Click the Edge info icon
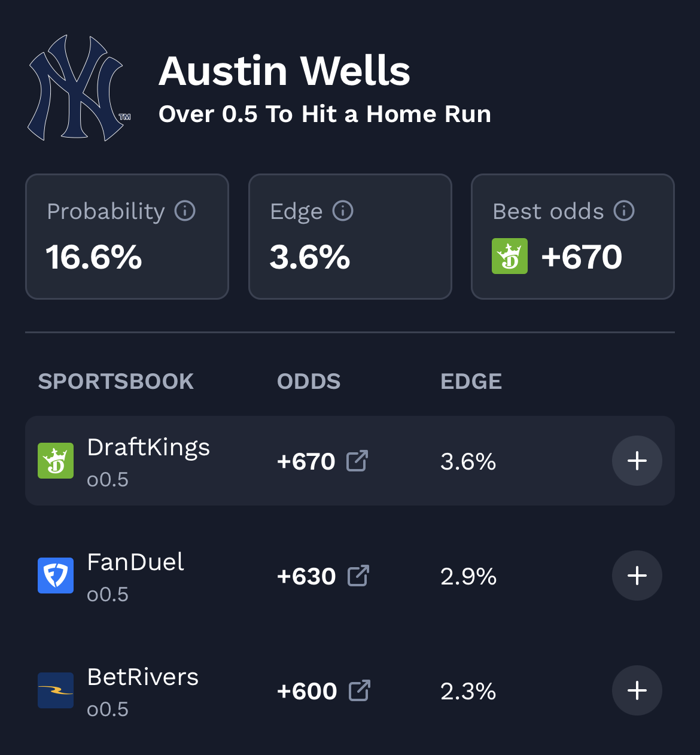Image resolution: width=700 pixels, height=755 pixels. [x=343, y=211]
